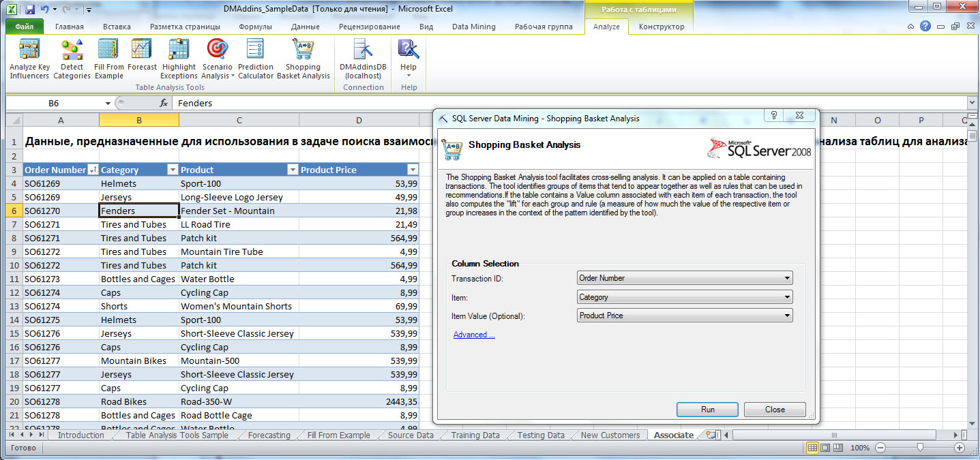Screen dimensions: 980x460
Task: Open the Help ribbon menu
Action: click(x=409, y=59)
